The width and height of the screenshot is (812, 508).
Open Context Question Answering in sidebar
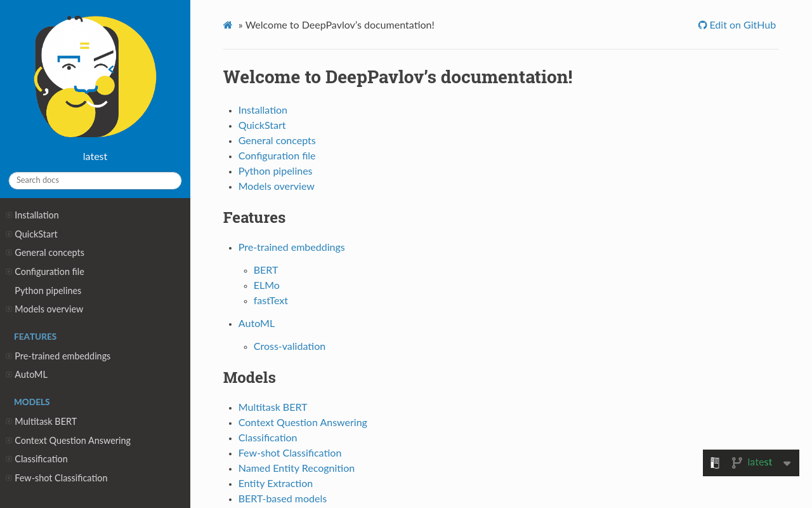pyautogui.click(x=73, y=441)
